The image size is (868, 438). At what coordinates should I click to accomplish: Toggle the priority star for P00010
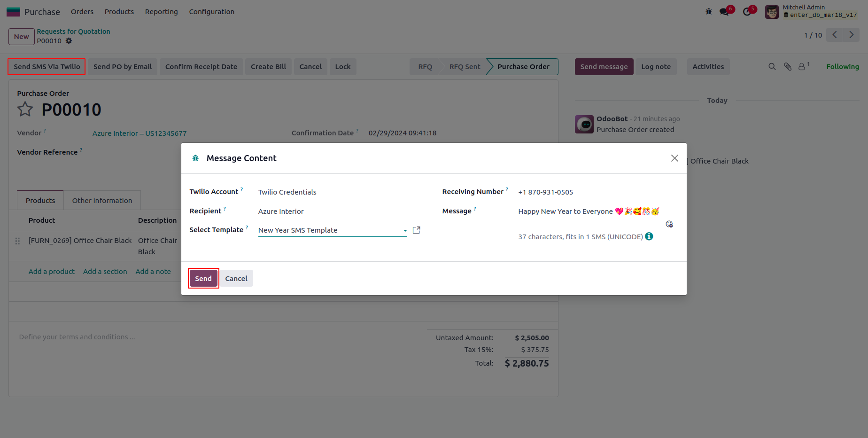(x=25, y=109)
